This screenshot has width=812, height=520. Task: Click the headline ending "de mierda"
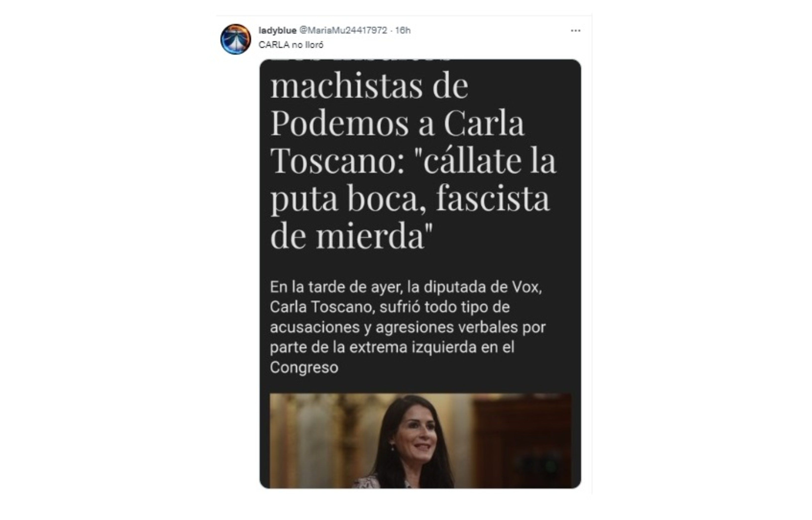click(351, 236)
